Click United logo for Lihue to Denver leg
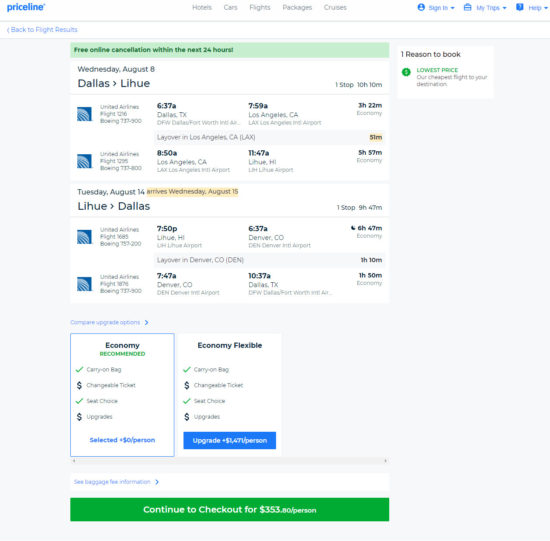The height and width of the screenshot is (541, 550). click(84, 237)
